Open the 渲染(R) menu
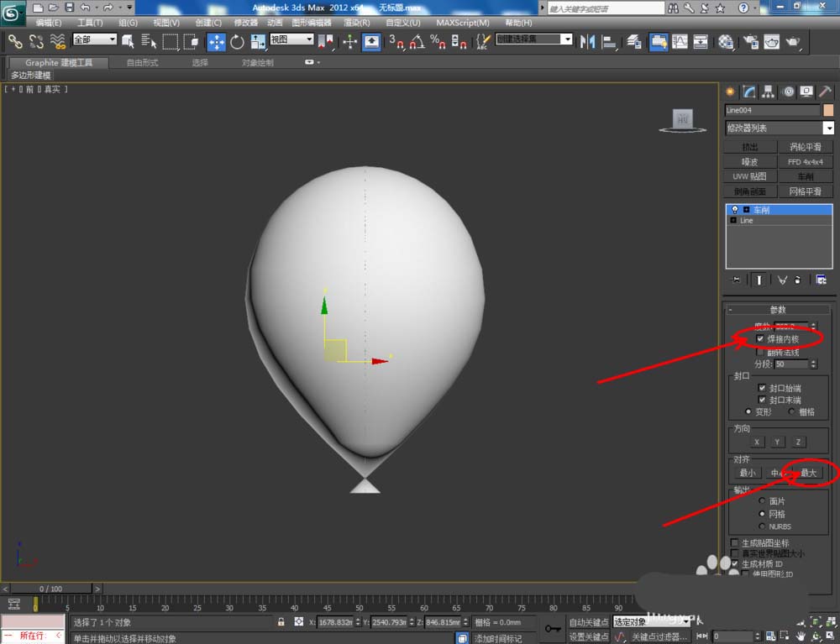The height and width of the screenshot is (644, 840). point(358,23)
